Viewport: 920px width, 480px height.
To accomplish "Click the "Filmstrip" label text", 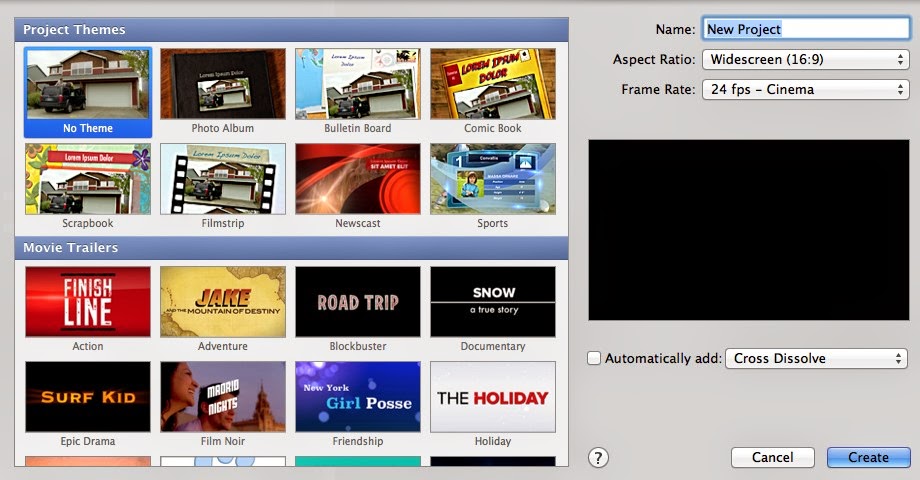I will [223, 223].
